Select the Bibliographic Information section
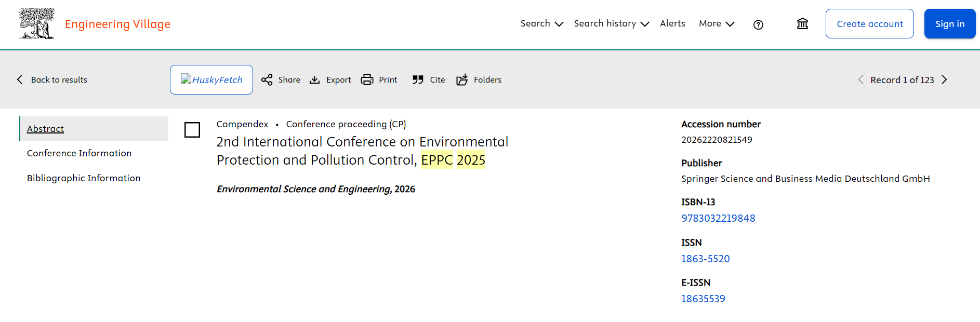The height and width of the screenshot is (322, 980). [84, 178]
